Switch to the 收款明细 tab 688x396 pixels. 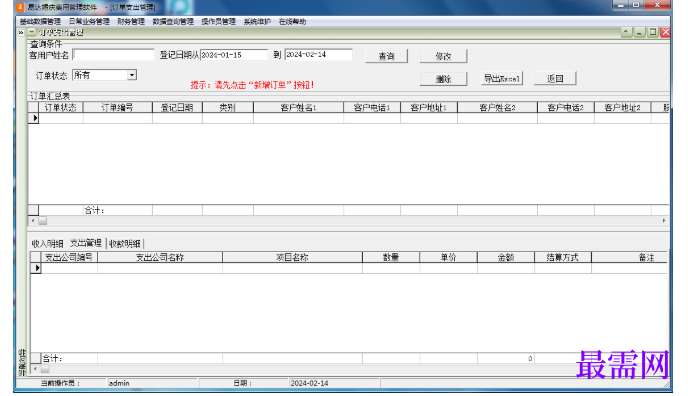point(125,244)
